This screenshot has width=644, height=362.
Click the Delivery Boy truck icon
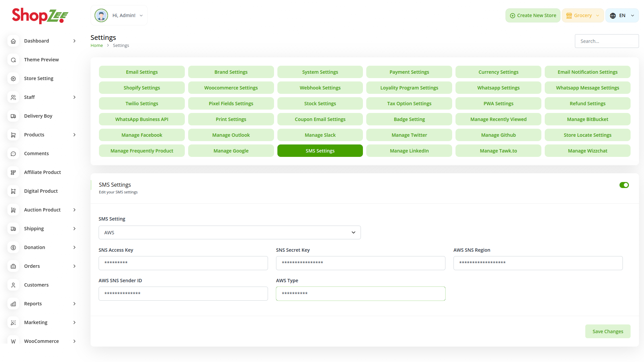pos(13,116)
